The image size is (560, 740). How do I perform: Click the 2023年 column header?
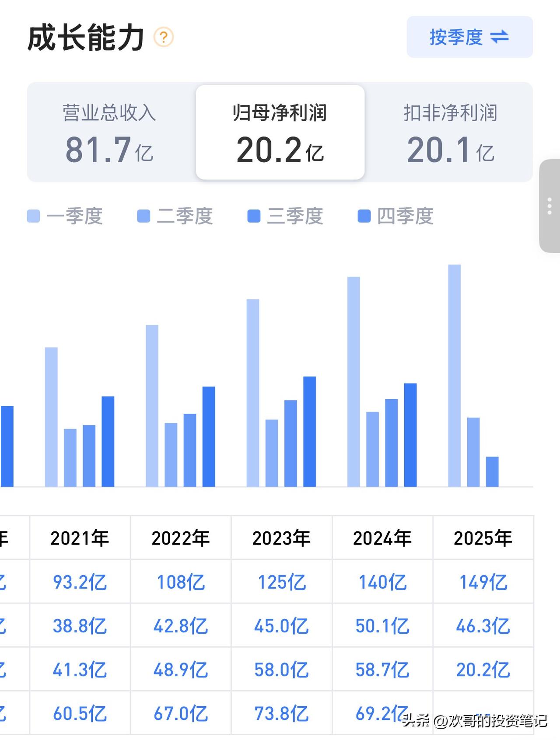tap(282, 538)
